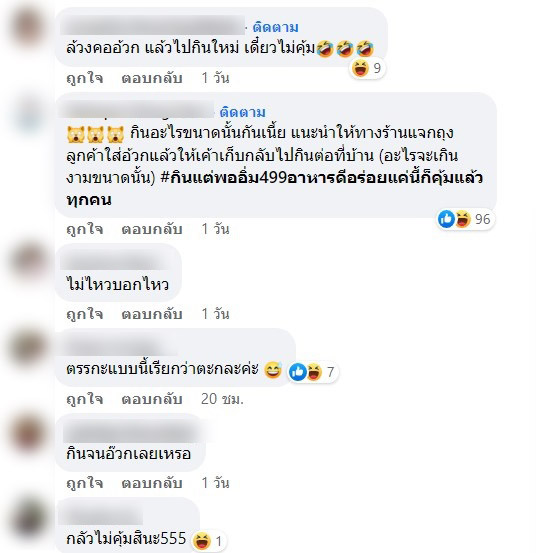The width and height of the screenshot is (536, 553).
Task: Open the 20 ชม. timestamp link
Action: pyautogui.click(x=222, y=399)
